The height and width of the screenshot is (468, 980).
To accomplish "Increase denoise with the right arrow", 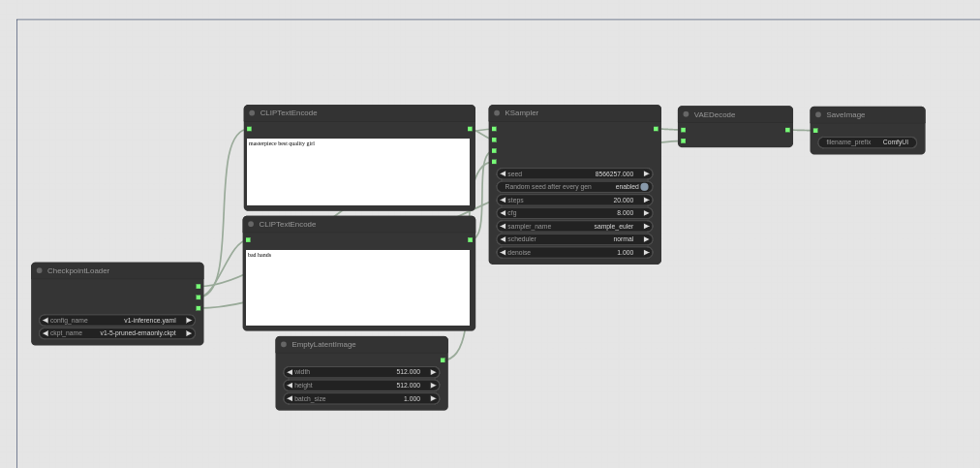I will pos(646,252).
